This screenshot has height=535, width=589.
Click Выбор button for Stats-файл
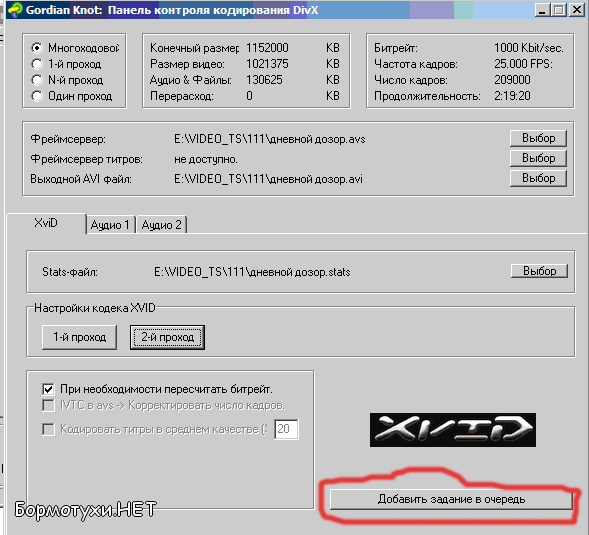pos(539,271)
